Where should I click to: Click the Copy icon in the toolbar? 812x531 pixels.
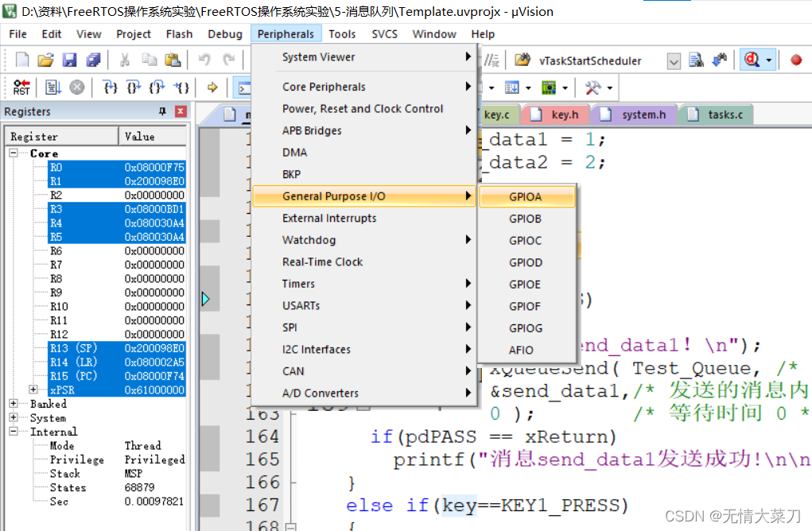pyautogui.click(x=150, y=60)
